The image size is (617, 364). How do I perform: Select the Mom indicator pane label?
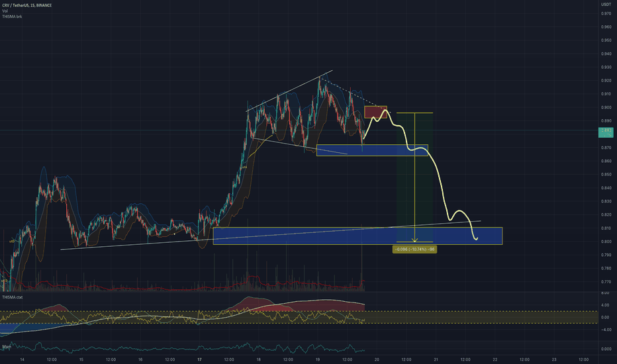pos(7,347)
